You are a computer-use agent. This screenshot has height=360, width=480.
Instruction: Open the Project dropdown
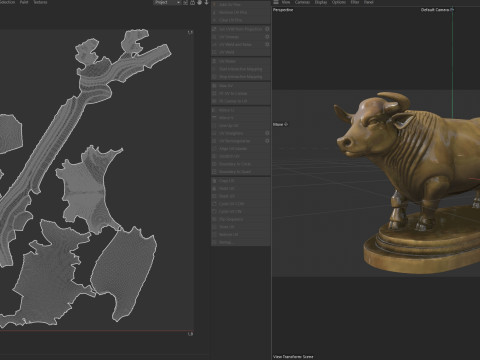pos(167,2)
